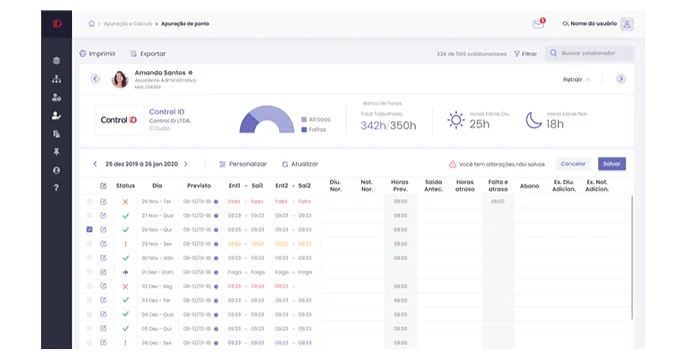686x360 pixels.
Task: Click Imprimir to print
Action: click(98, 54)
